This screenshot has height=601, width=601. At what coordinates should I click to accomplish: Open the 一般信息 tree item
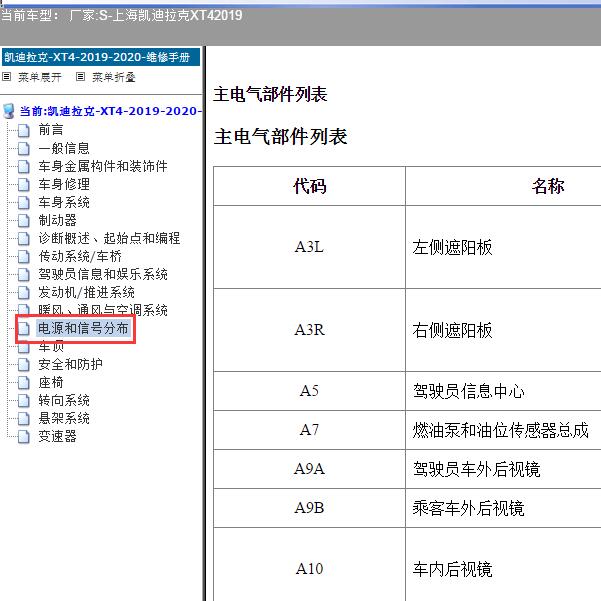[x=64, y=148]
